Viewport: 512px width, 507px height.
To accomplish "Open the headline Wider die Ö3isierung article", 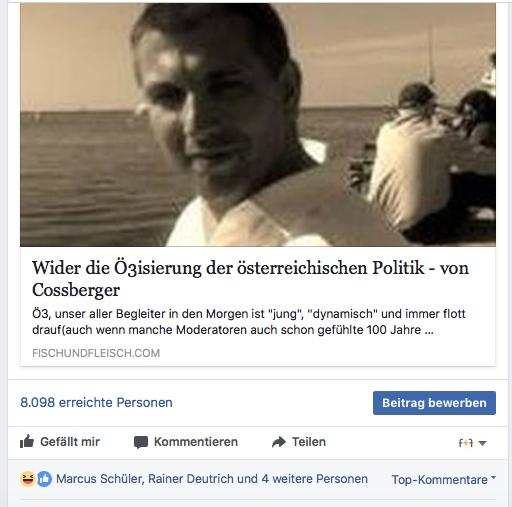I will pyautogui.click(x=250, y=278).
